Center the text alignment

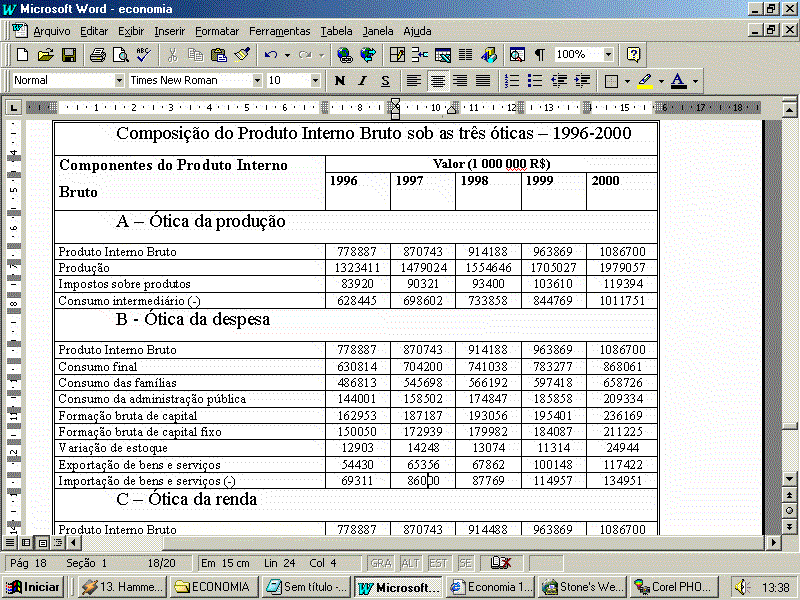pos(437,81)
